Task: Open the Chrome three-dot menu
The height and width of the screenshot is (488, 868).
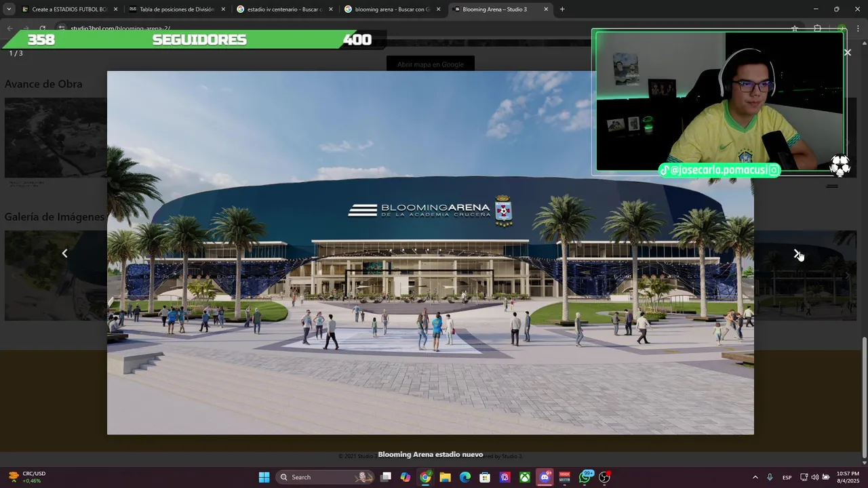Action: click(x=859, y=28)
